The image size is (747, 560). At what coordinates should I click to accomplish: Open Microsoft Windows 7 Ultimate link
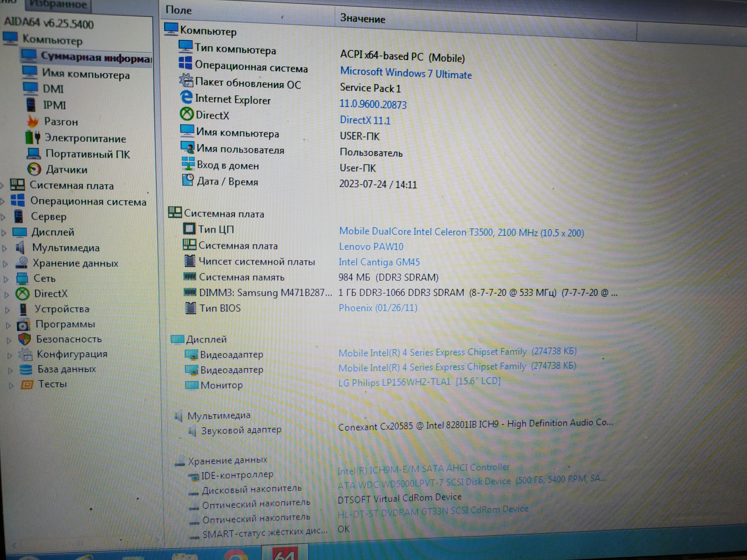405,73
